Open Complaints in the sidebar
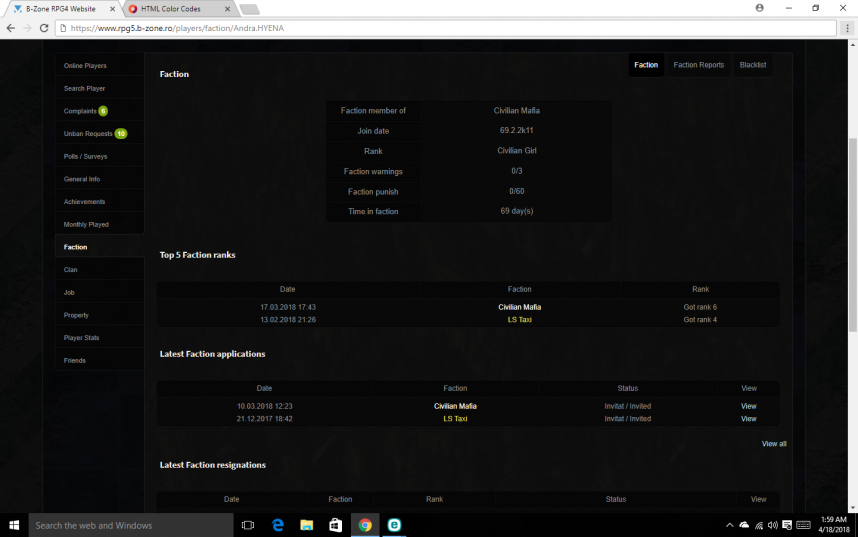Screen dimensions: 858x537 click(x=80, y=111)
